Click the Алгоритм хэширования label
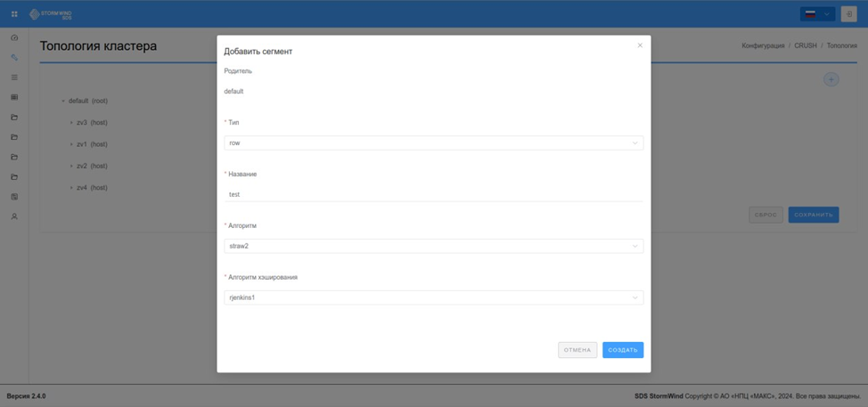 click(263, 277)
